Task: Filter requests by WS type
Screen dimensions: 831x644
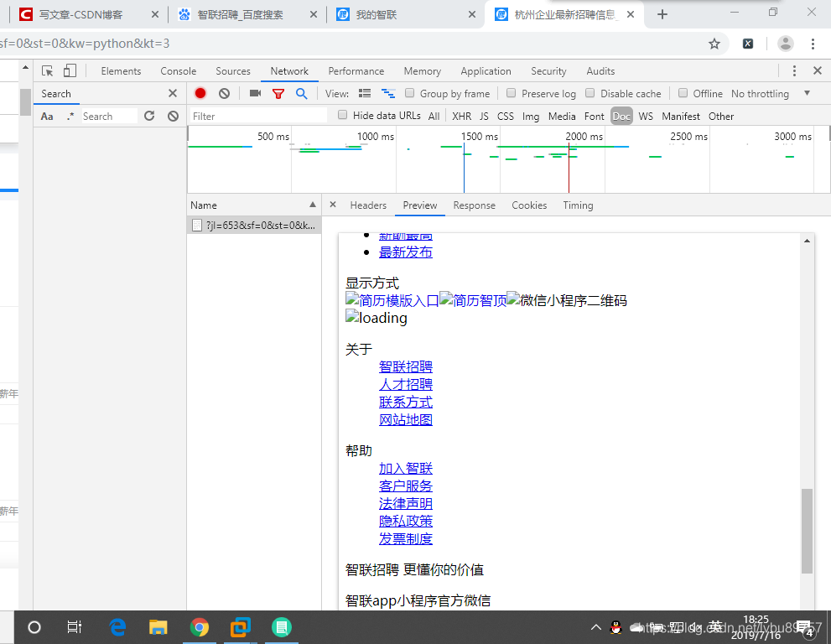Action: coord(646,116)
